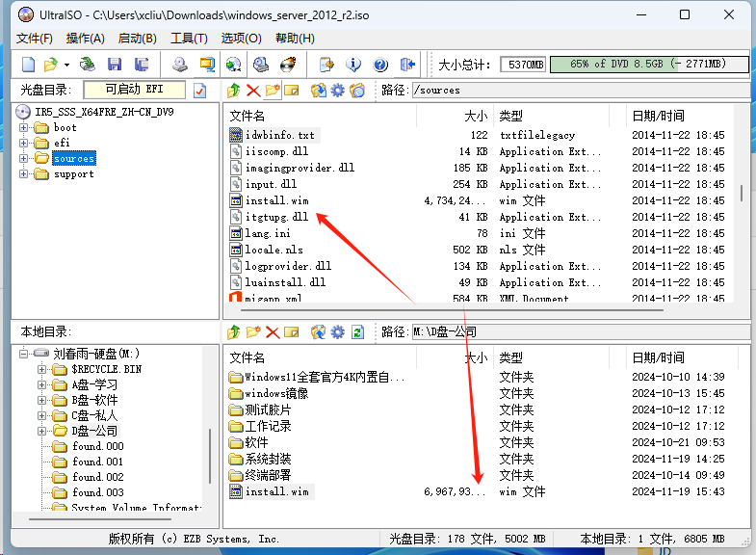
Task: Click red X delete in disc pane
Action: pyautogui.click(x=253, y=91)
